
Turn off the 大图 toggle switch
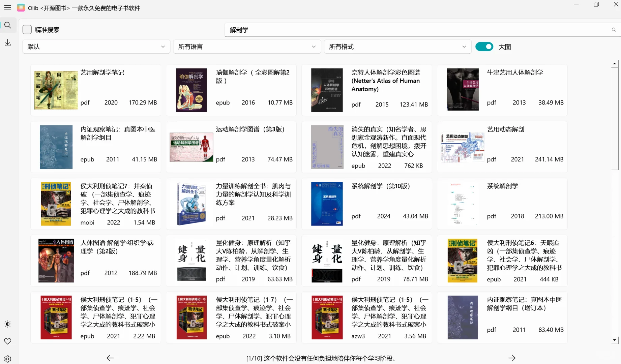point(484,47)
